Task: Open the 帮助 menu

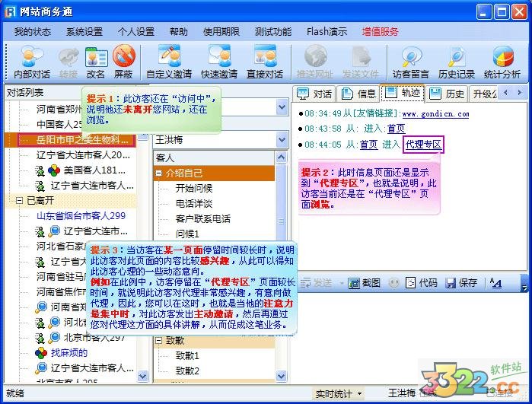Action: tap(178, 31)
